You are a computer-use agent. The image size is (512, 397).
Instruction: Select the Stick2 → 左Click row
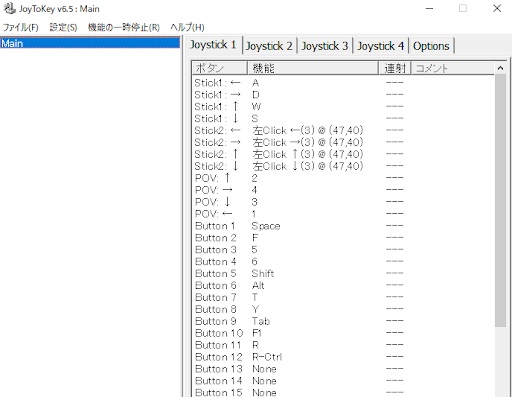(x=343, y=142)
